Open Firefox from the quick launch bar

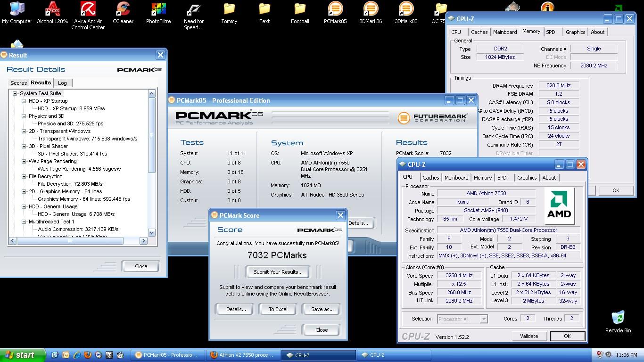[88, 355]
